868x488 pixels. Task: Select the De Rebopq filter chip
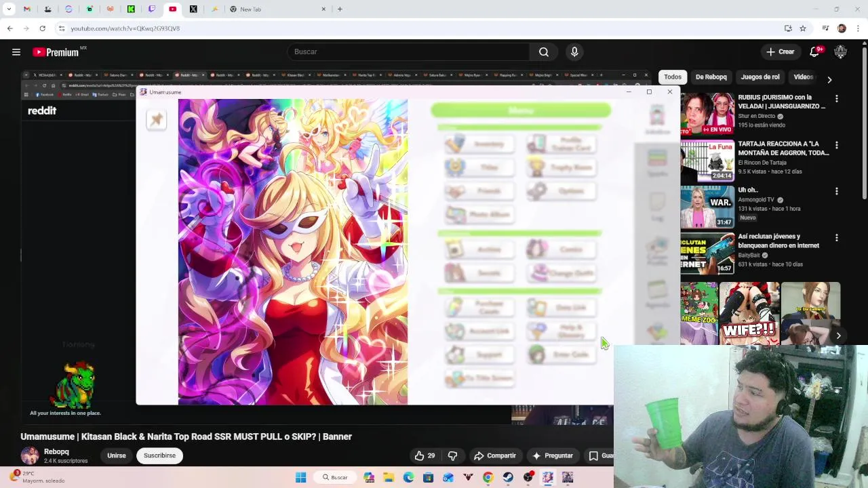click(x=711, y=77)
